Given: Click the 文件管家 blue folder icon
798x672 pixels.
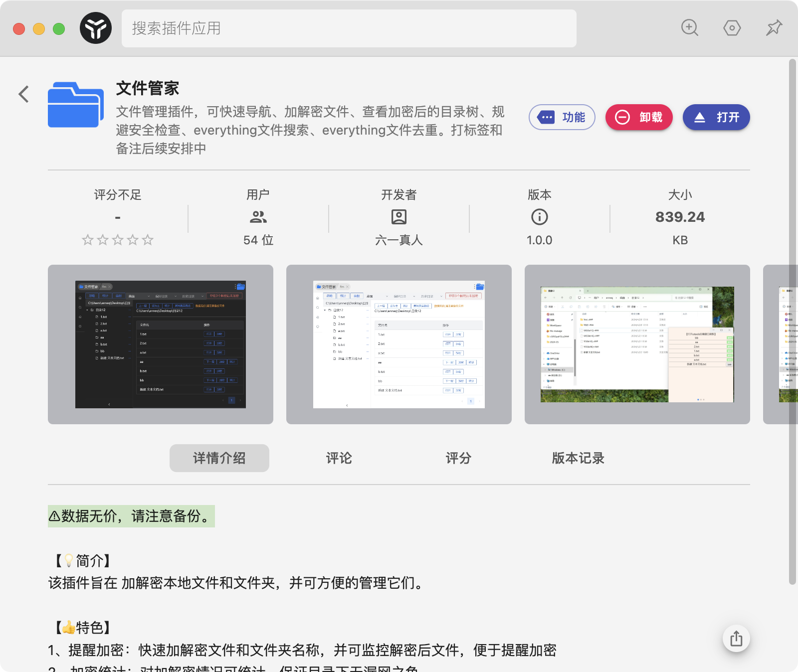Looking at the screenshot, I should pos(76,105).
